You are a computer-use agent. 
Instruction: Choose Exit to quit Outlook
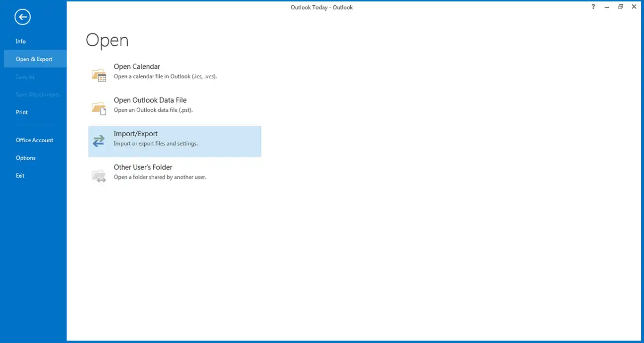coord(20,176)
